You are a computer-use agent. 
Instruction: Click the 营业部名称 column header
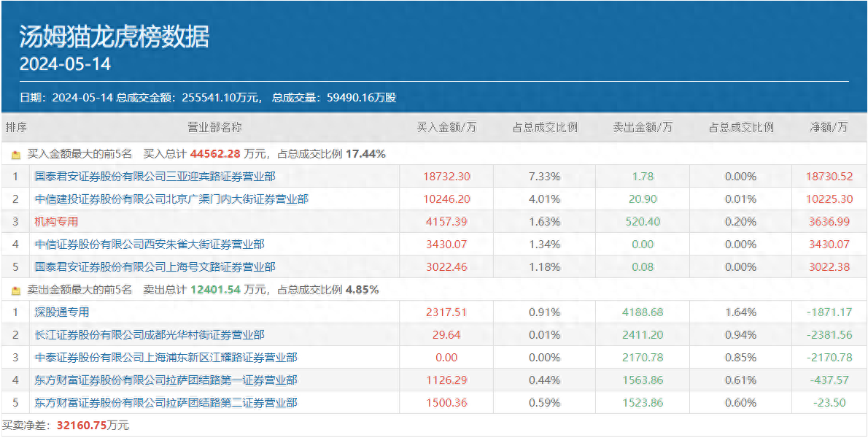pyautogui.click(x=214, y=127)
